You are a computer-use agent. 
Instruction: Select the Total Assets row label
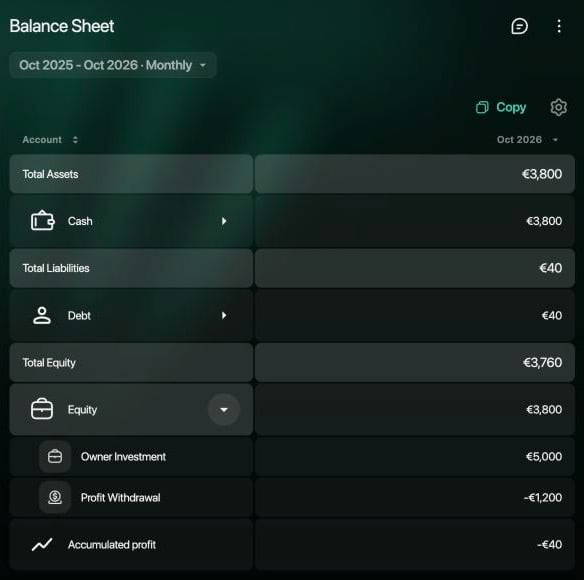(50, 174)
